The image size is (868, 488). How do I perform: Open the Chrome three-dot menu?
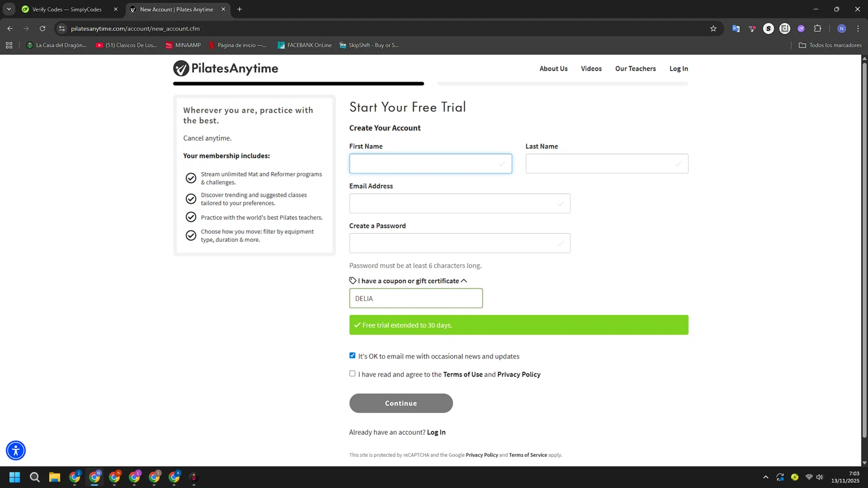858,28
